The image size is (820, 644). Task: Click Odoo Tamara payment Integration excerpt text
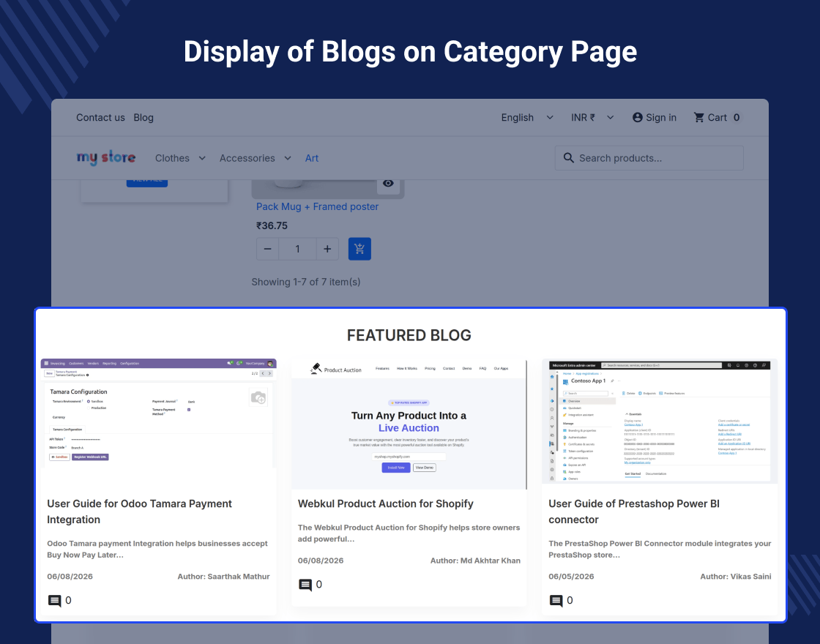pos(157,549)
